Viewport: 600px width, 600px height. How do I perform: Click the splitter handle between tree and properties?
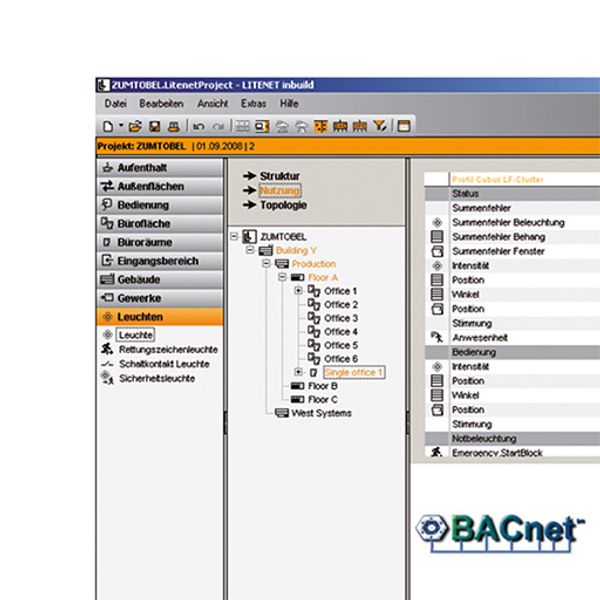click(x=408, y=423)
